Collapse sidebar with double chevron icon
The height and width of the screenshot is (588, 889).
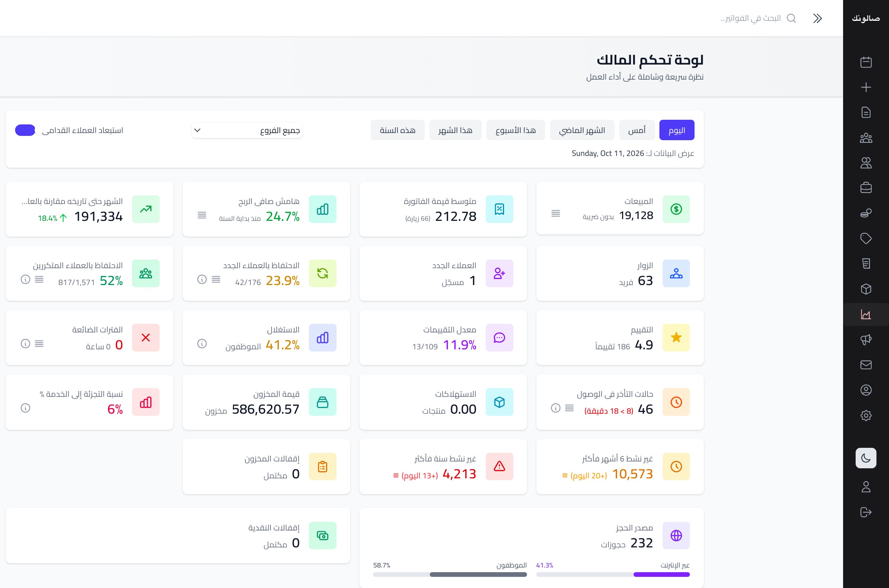[x=817, y=18]
